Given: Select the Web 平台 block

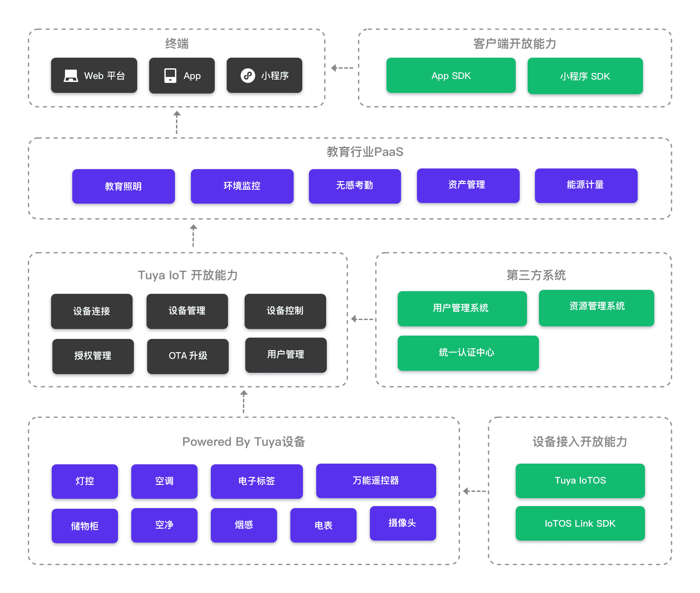Looking at the screenshot, I should [x=94, y=75].
